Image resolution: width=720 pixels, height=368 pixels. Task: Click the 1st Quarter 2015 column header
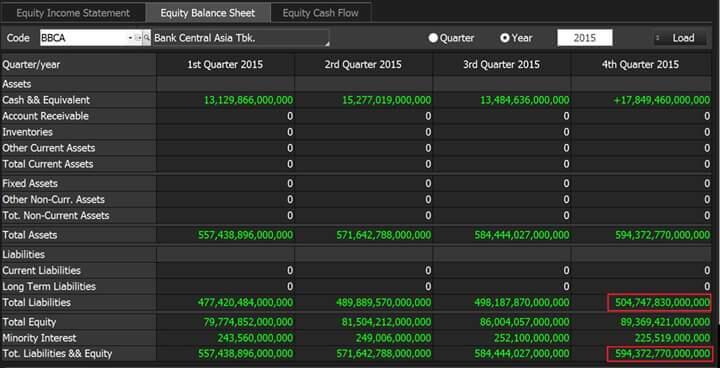click(x=225, y=64)
